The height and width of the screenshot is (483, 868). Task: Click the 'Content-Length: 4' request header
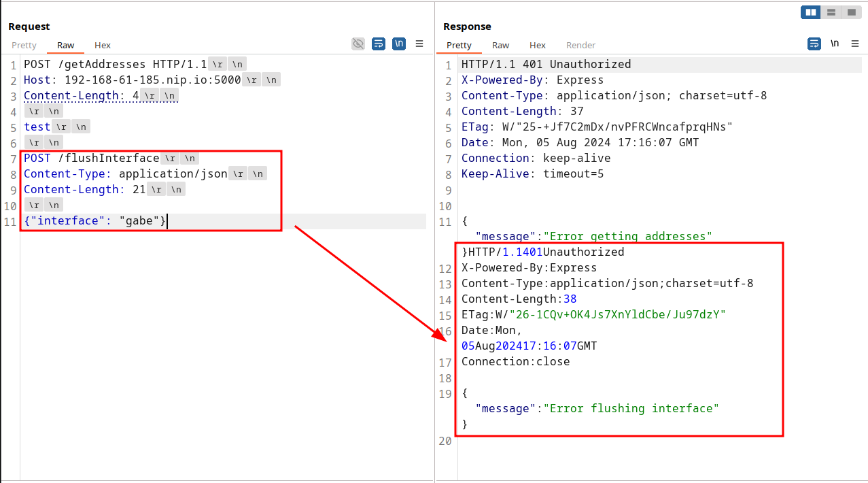tap(82, 95)
